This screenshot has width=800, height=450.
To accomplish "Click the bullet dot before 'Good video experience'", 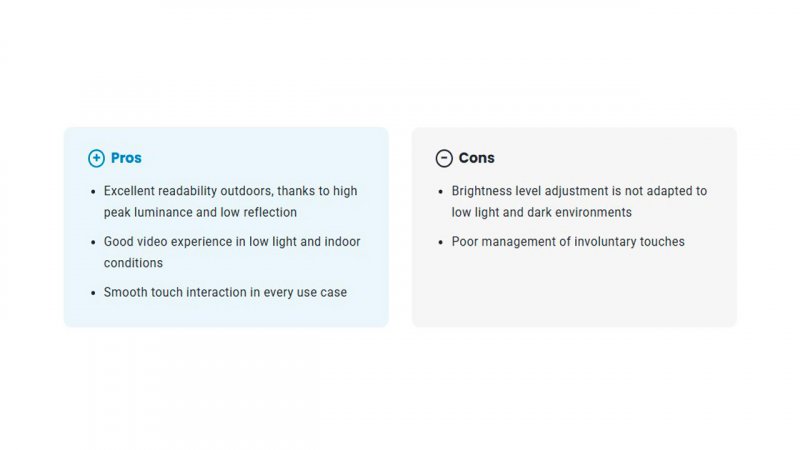I will pos(93,242).
